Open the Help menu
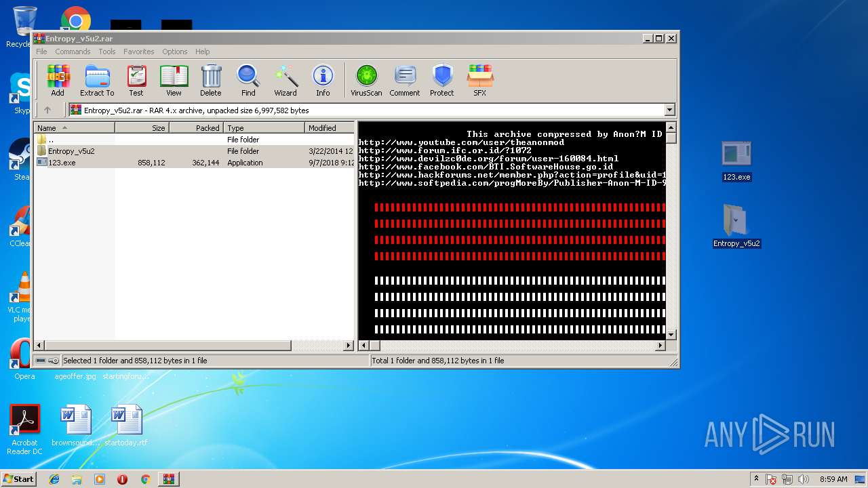868x488 pixels. click(x=202, y=52)
